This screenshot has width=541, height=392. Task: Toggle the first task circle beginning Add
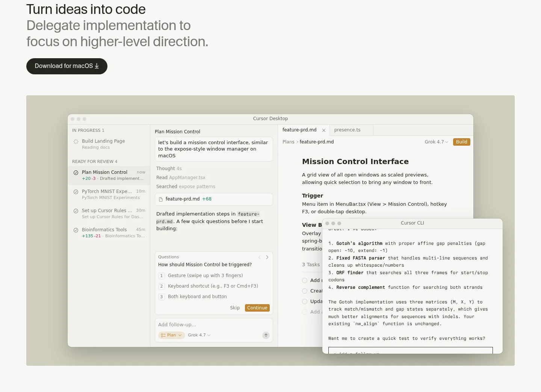[305, 280]
